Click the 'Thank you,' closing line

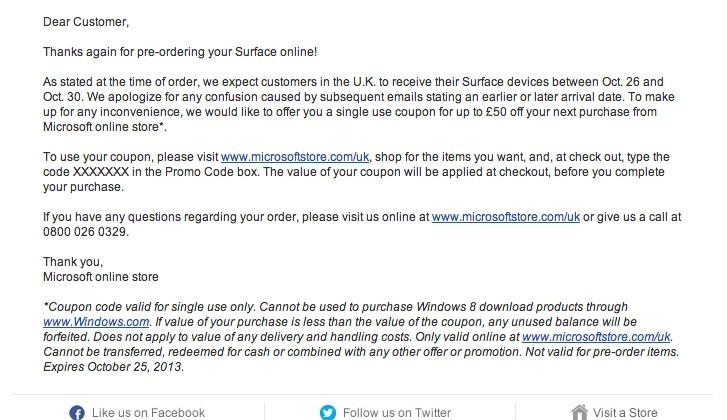(73, 262)
